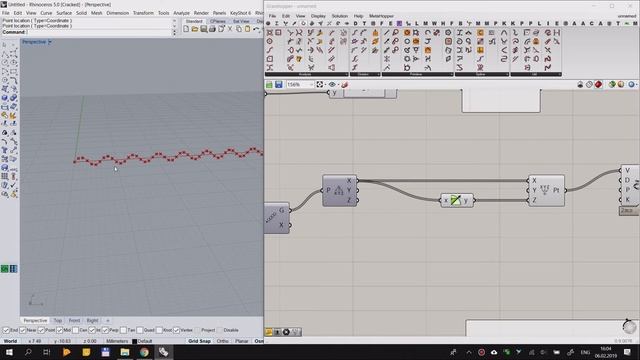Open the Perspective viewport title dropdown arrow
The height and width of the screenshot is (360, 640).
click(x=50, y=42)
